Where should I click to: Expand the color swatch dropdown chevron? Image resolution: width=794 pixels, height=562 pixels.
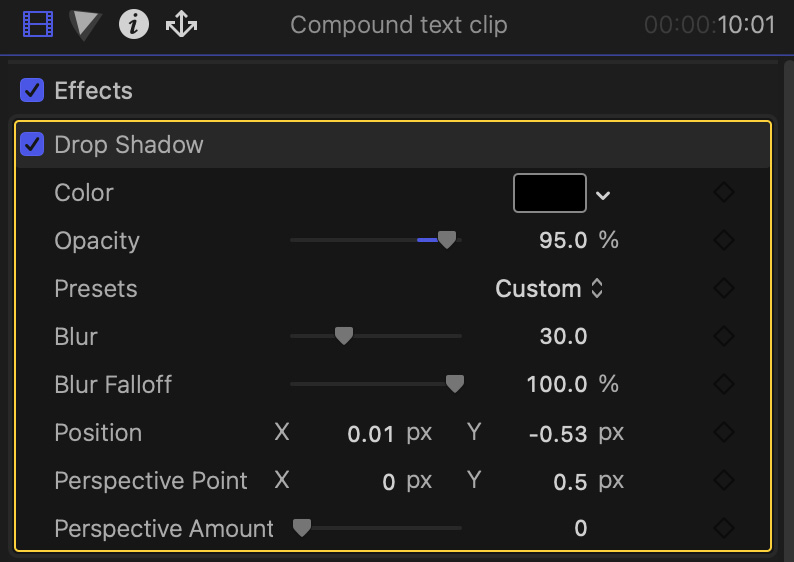click(603, 195)
